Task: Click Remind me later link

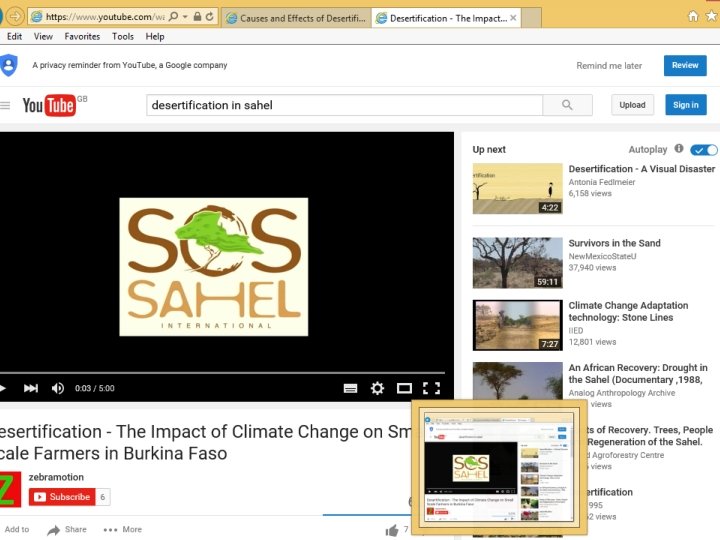Action: (609, 66)
